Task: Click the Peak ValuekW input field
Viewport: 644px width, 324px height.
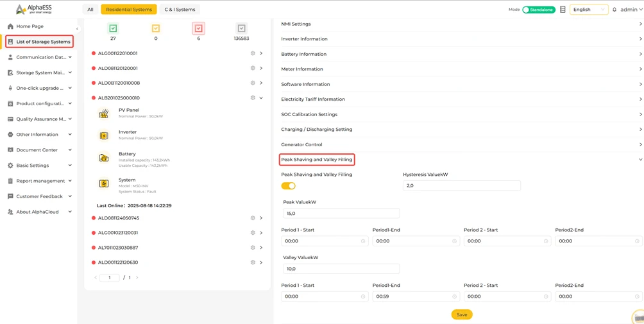Action: tap(341, 213)
